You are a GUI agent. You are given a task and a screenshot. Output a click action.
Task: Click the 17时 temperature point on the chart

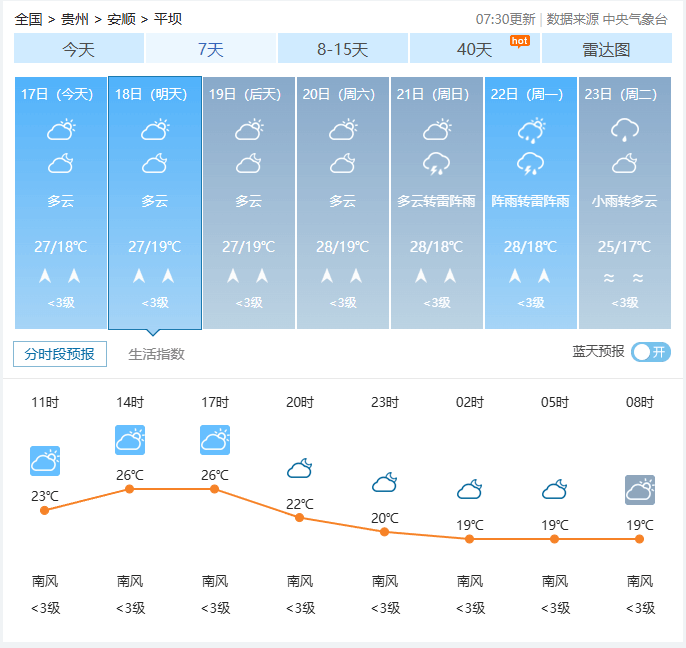coord(215,489)
